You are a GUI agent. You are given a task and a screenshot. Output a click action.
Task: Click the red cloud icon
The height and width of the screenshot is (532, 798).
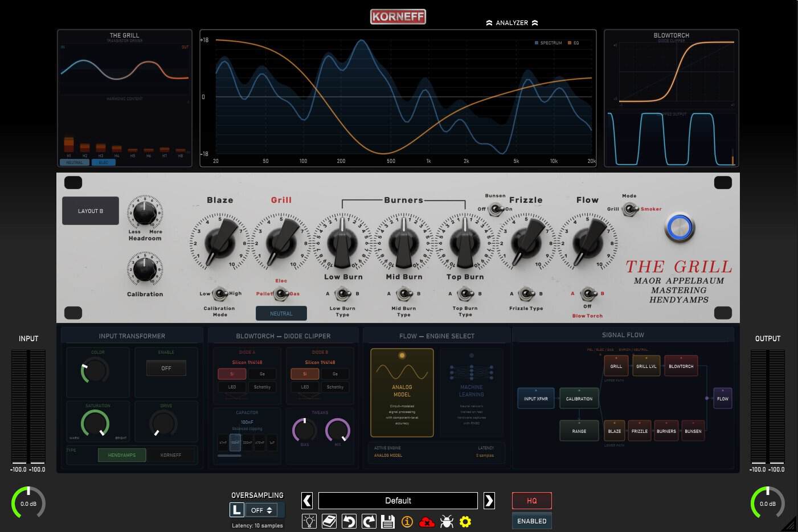(427, 521)
